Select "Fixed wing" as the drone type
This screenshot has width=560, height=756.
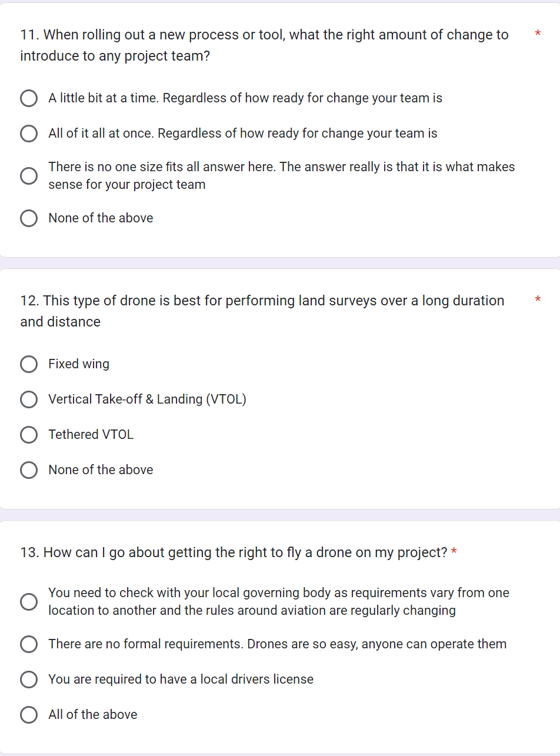[29, 364]
